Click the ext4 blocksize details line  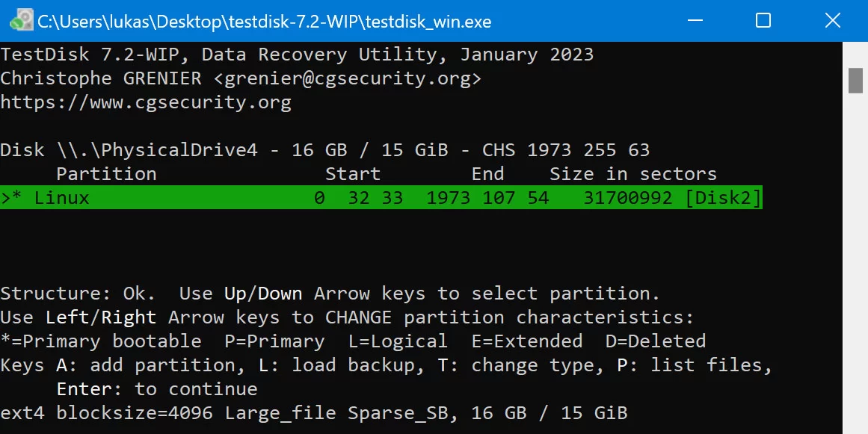click(314, 413)
